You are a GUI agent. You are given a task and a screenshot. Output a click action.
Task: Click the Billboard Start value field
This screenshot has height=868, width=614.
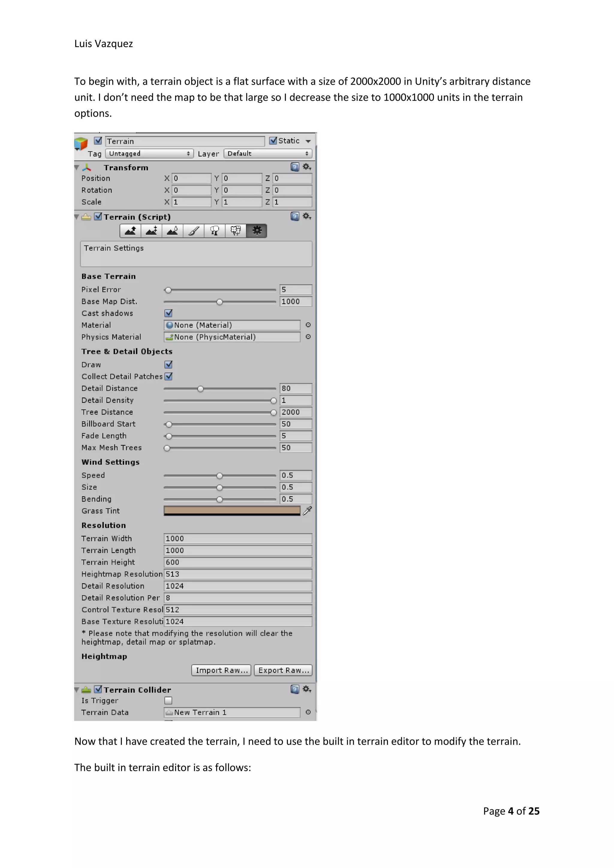296,424
